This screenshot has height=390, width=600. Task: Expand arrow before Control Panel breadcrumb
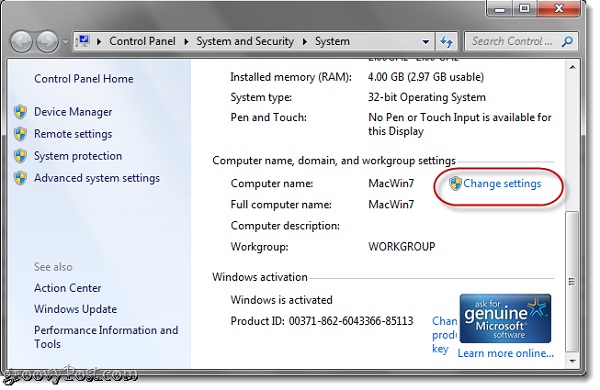(x=99, y=41)
